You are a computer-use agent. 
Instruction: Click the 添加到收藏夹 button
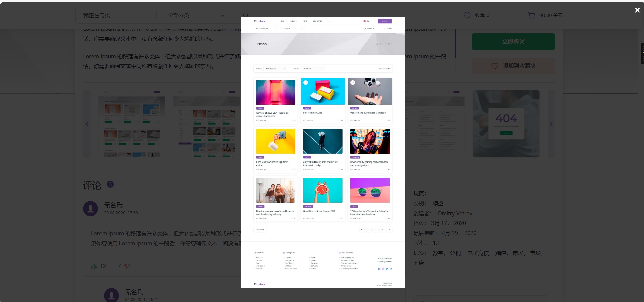click(x=513, y=66)
